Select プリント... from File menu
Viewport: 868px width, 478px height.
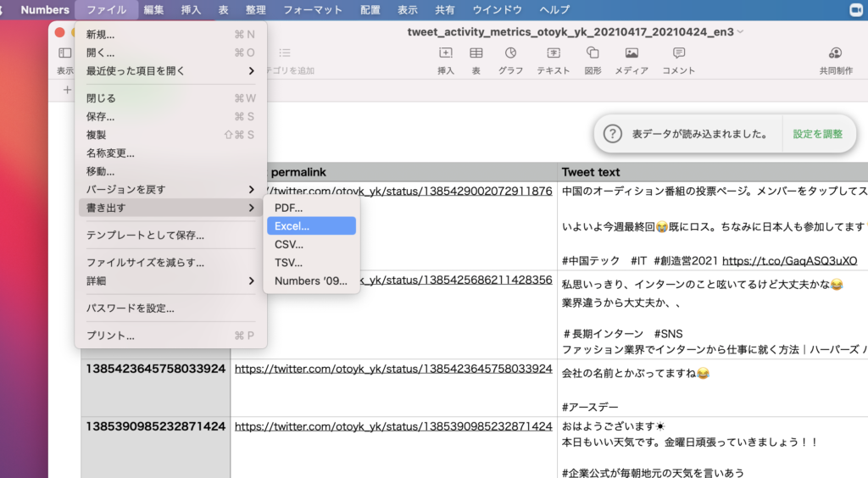pyautogui.click(x=170, y=336)
